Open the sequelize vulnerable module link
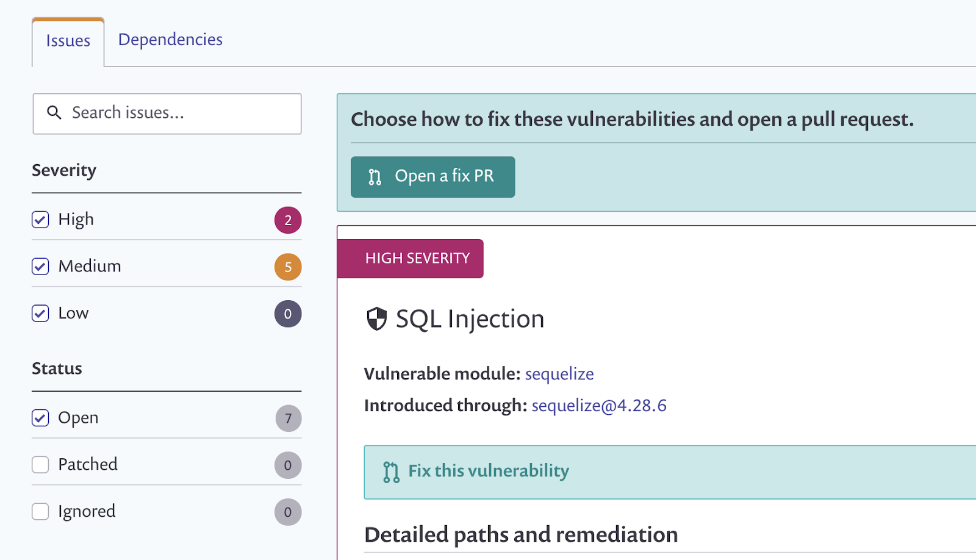The image size is (976, 560). [559, 374]
